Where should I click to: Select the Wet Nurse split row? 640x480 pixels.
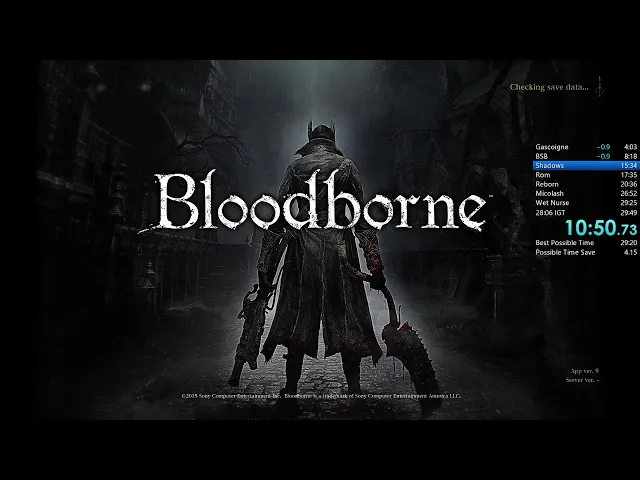click(586, 203)
